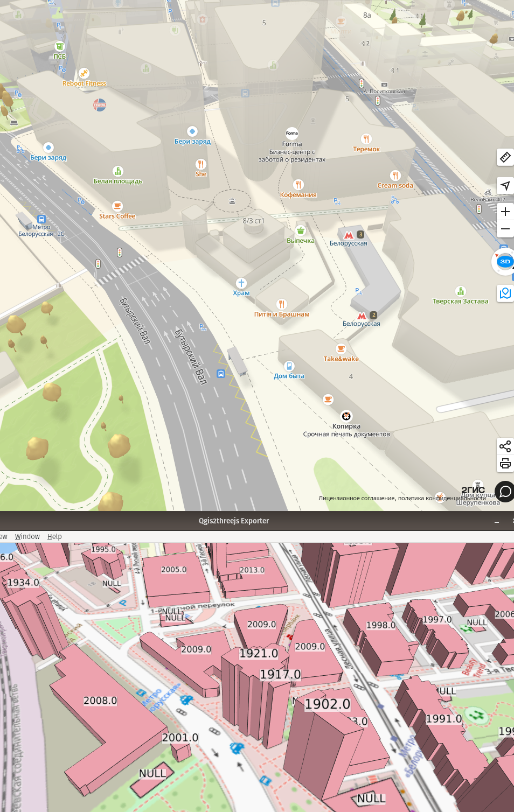Select the Тверская Застава building marker
This screenshot has width=514, height=812.
click(460, 291)
